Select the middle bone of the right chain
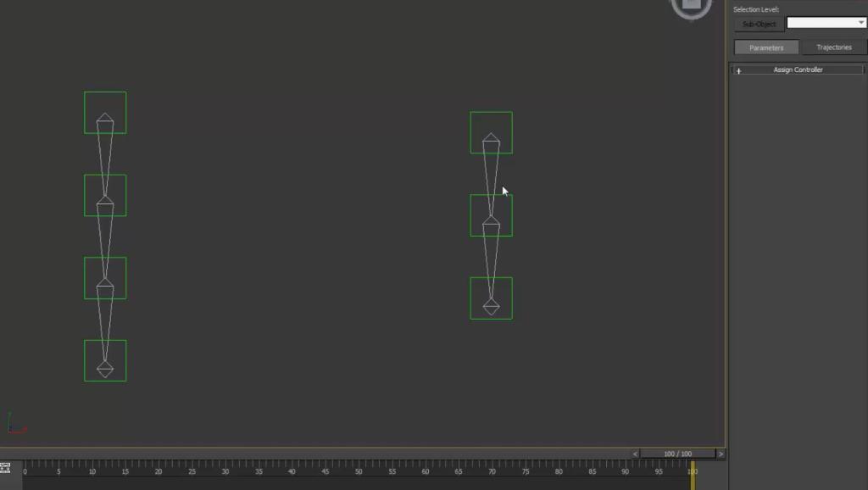The height and width of the screenshot is (490, 868). 491,215
